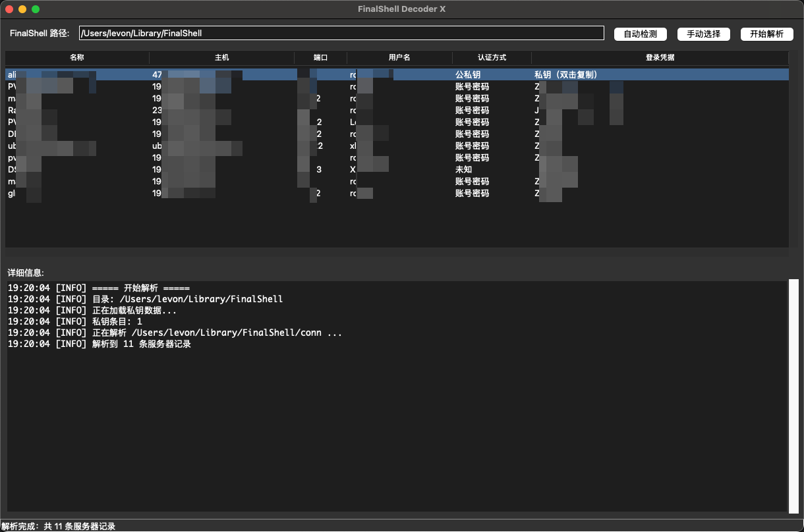Click the host cell starting with 47

click(222, 74)
